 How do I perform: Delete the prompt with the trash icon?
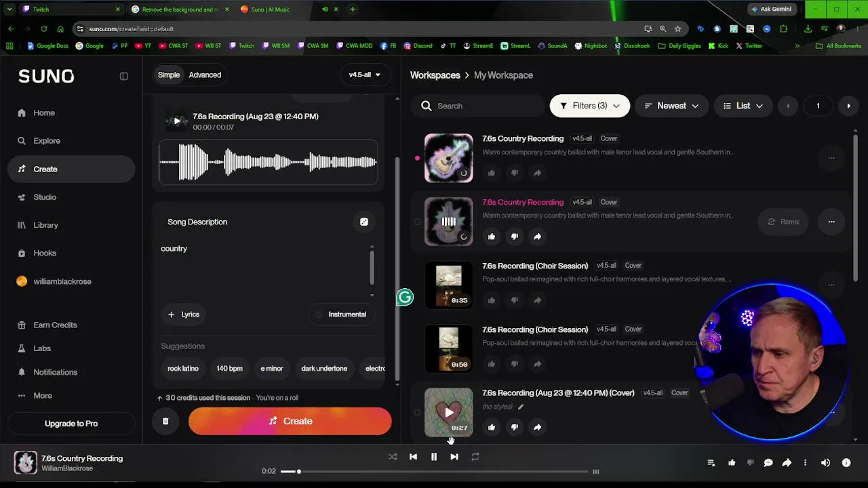(165, 422)
